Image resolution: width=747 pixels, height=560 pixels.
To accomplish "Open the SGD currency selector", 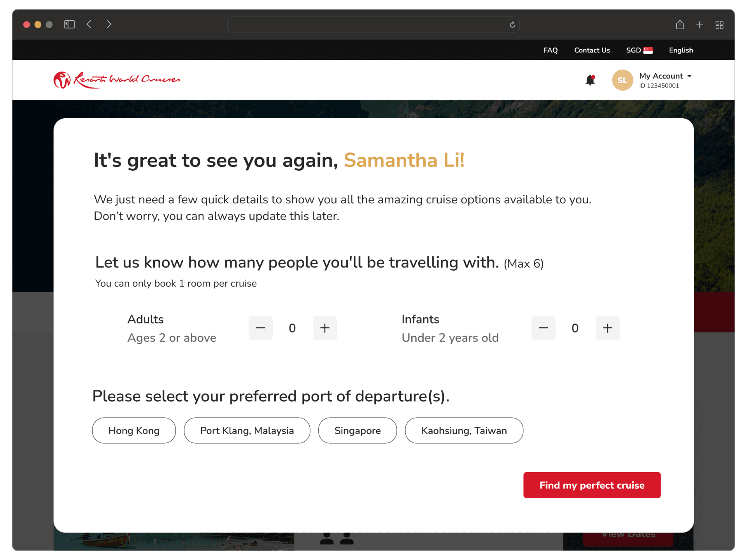I will click(x=639, y=50).
